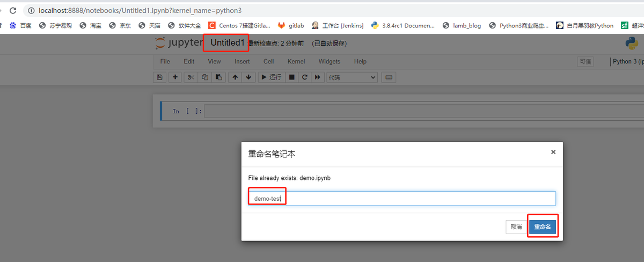Viewport: 644px width, 262px height.
Task: Click the 重命名笔记本 dialog title
Action: [x=272, y=154]
